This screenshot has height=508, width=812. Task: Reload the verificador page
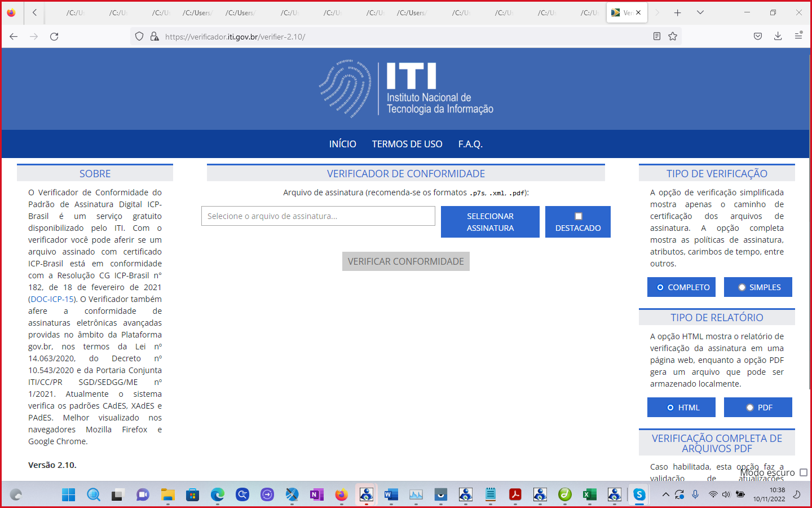[54, 37]
